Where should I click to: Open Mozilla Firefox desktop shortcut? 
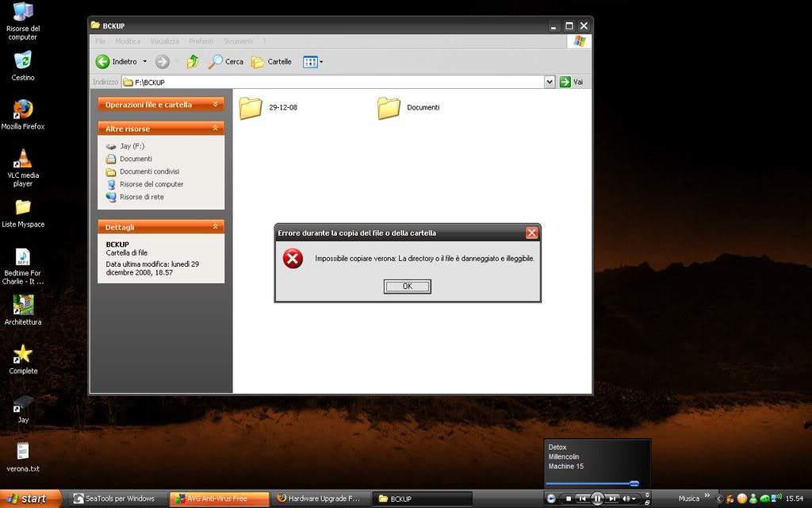tap(23, 110)
